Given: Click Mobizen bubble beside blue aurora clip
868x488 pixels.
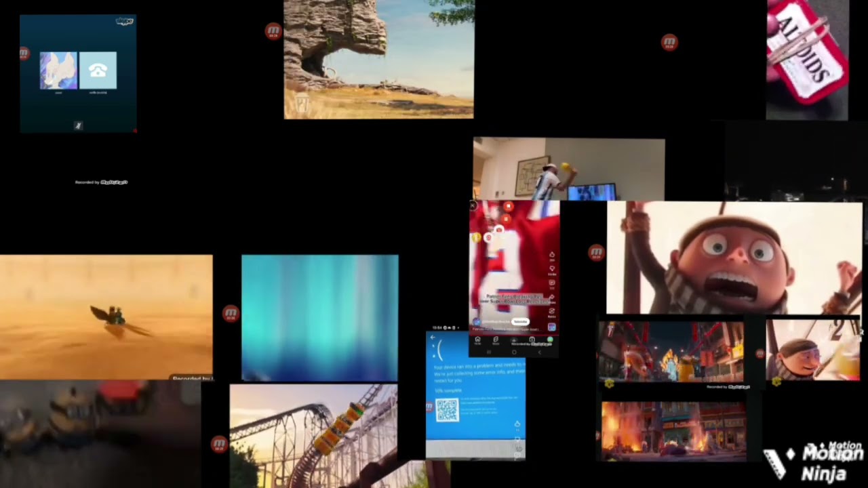Looking at the screenshot, I should point(231,313).
